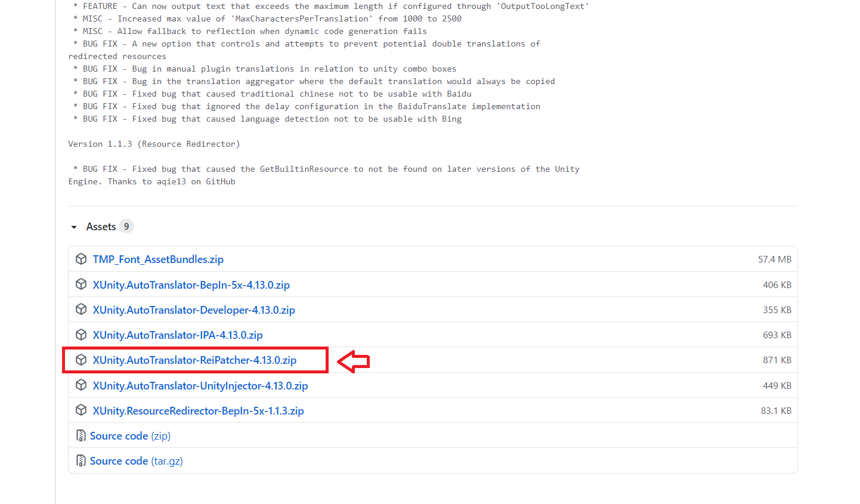Click the MISC line about 'MaxCharactersPerTranslation'

point(267,18)
